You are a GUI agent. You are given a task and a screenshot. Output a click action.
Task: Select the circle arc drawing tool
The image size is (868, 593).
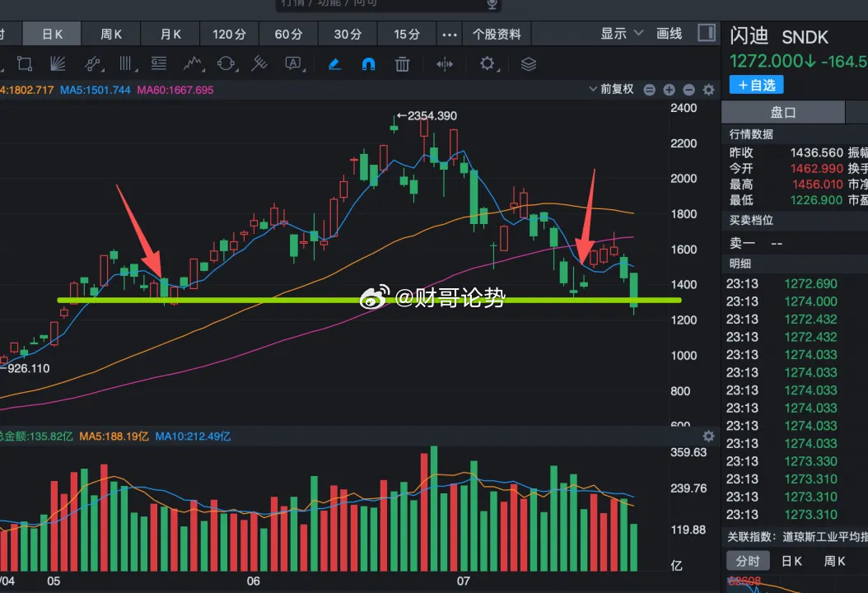[226, 63]
